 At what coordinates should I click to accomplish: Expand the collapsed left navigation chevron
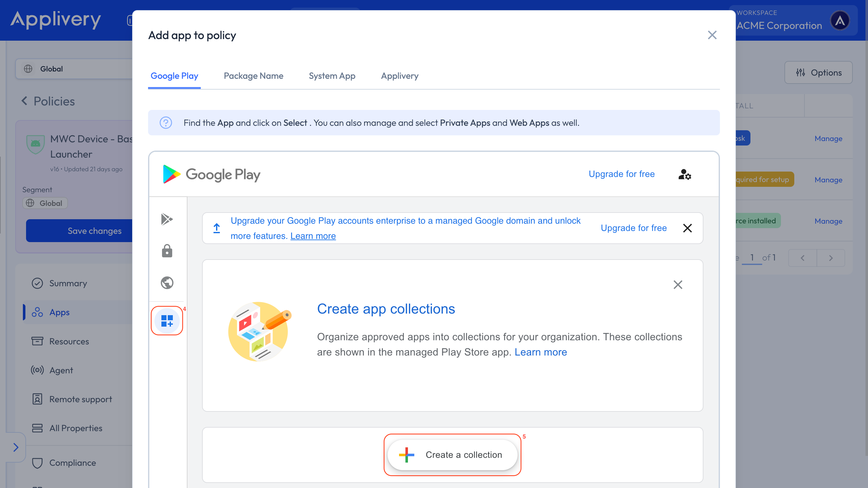[x=16, y=447]
